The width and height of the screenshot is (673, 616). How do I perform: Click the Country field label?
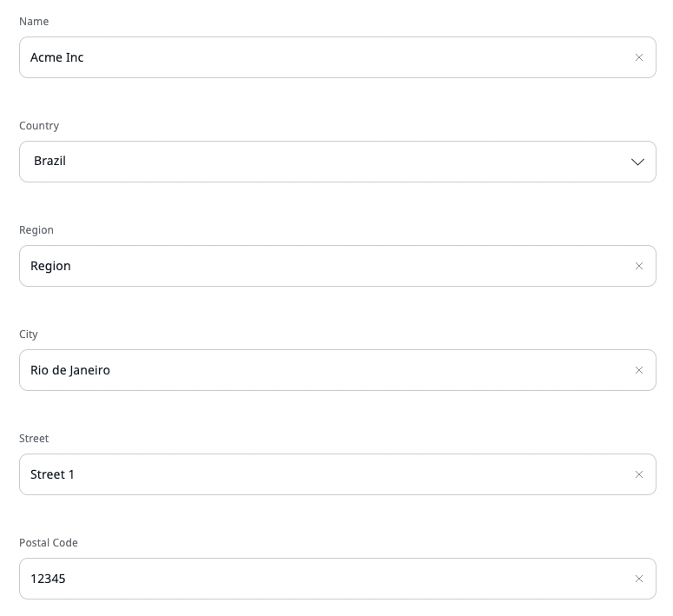[39, 125]
